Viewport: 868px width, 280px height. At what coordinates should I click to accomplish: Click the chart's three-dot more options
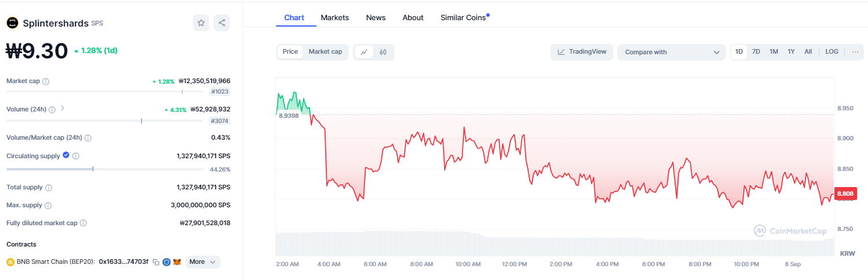tap(855, 52)
